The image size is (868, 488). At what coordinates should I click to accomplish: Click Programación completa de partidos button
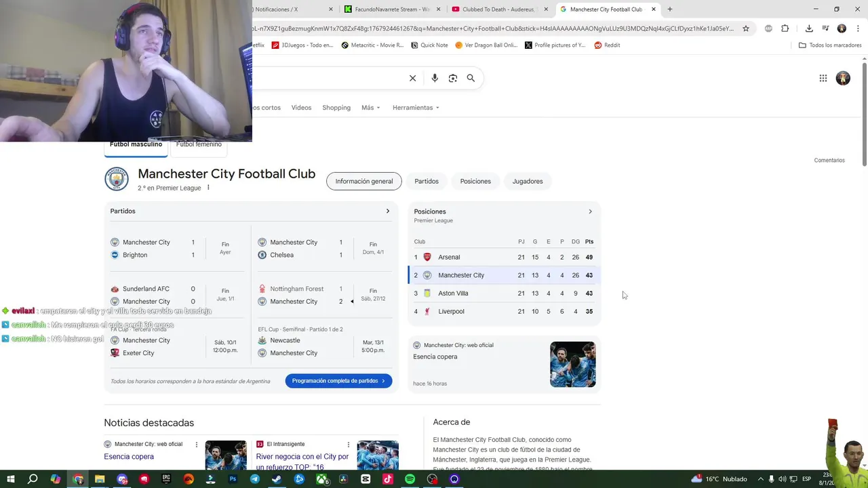point(338,381)
